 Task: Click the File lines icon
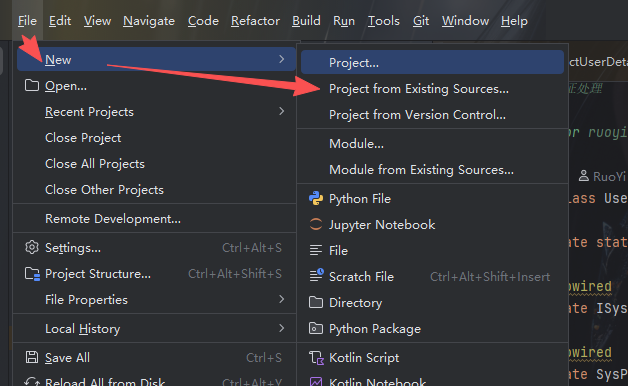click(x=316, y=250)
